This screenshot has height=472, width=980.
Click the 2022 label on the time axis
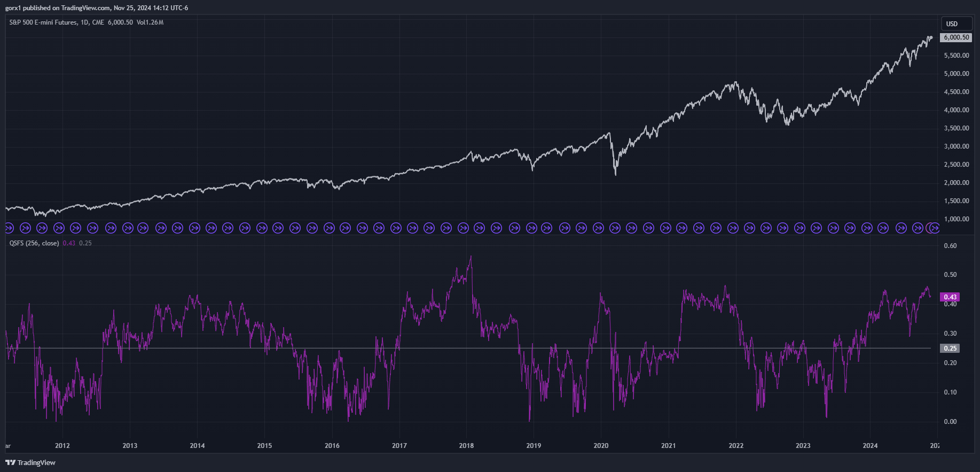coord(736,446)
